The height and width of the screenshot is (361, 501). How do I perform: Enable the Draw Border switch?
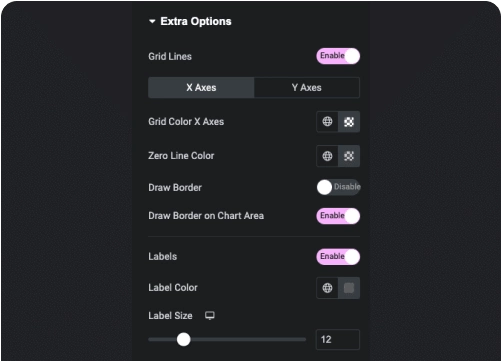click(338, 187)
